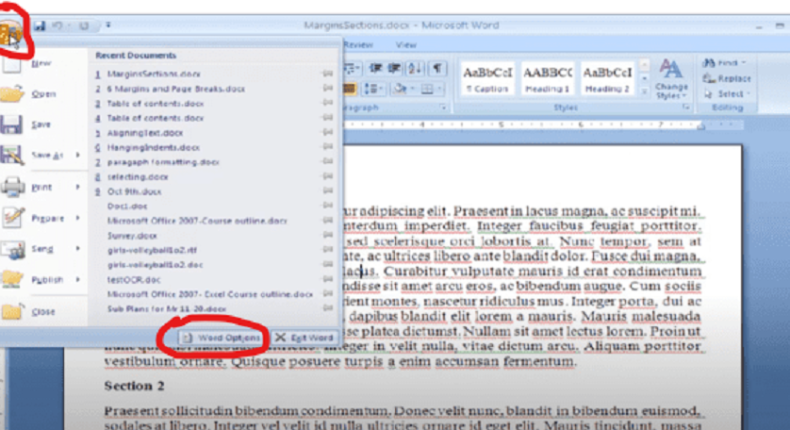Click Undo in the Quick Access Toolbar
This screenshot has height=430, width=790.
click(57, 25)
